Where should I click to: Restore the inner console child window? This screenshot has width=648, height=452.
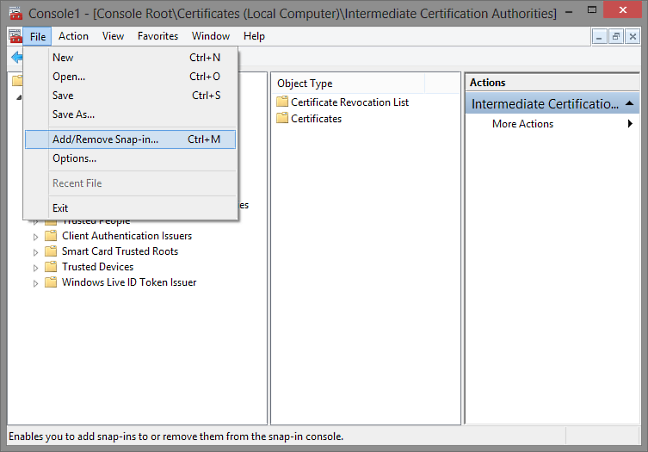617,36
